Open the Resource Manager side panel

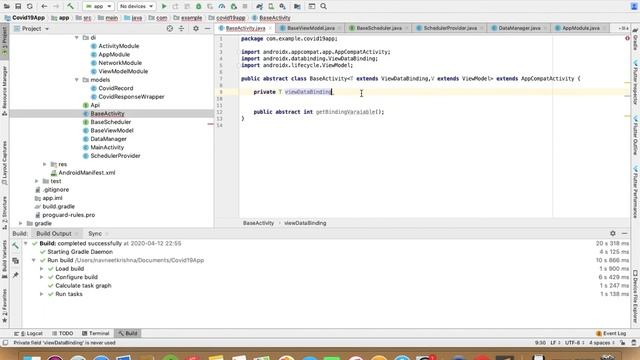[4, 90]
